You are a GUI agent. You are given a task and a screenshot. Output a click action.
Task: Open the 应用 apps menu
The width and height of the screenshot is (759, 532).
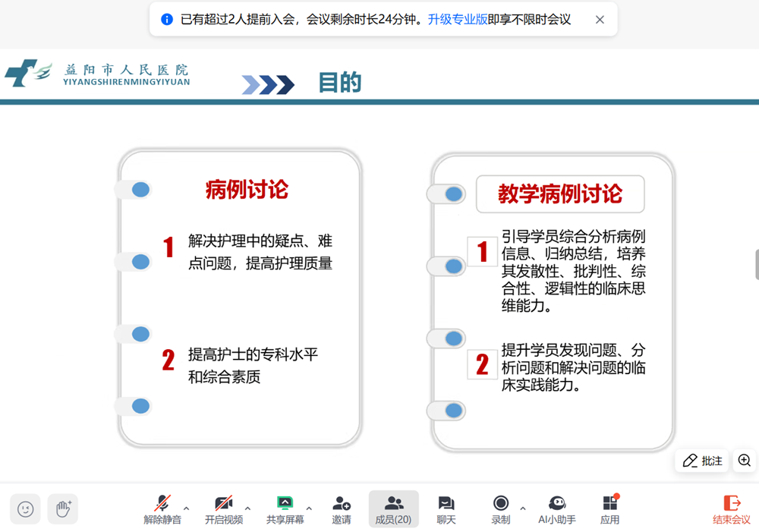point(609,508)
